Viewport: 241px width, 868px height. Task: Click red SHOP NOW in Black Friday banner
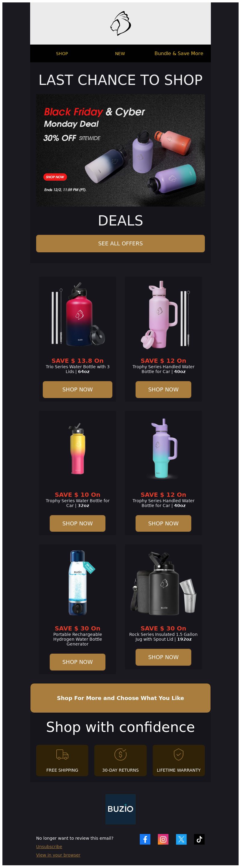[x=55, y=177]
